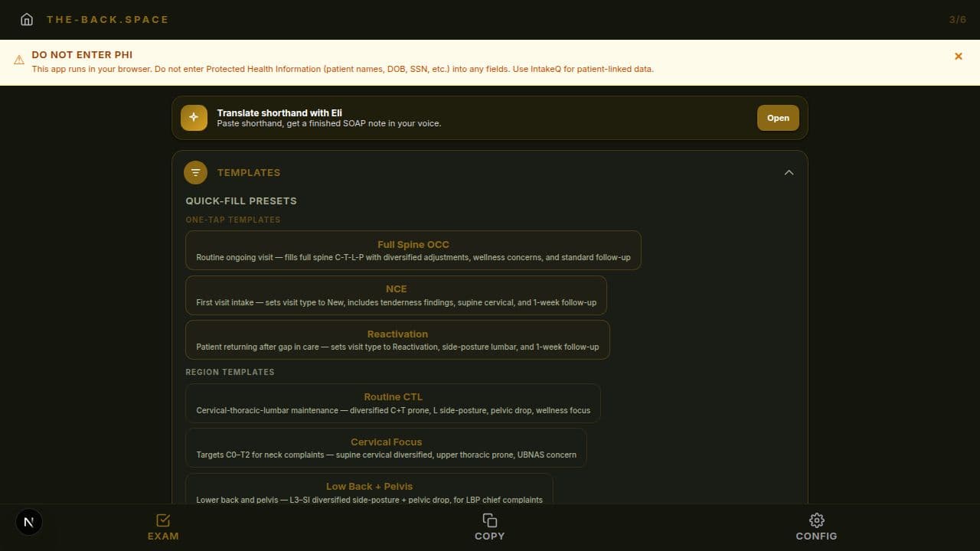Apply the Full Spine OCC template

[x=413, y=250]
